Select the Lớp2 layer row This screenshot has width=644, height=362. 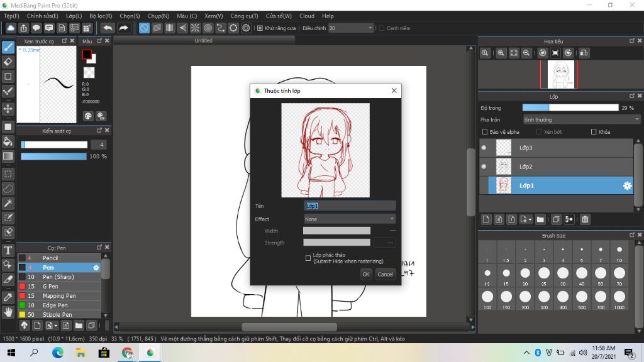point(556,167)
